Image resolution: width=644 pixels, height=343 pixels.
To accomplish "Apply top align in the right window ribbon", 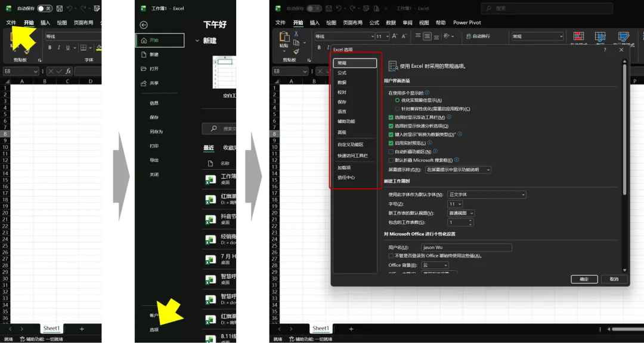I will coord(418,36).
